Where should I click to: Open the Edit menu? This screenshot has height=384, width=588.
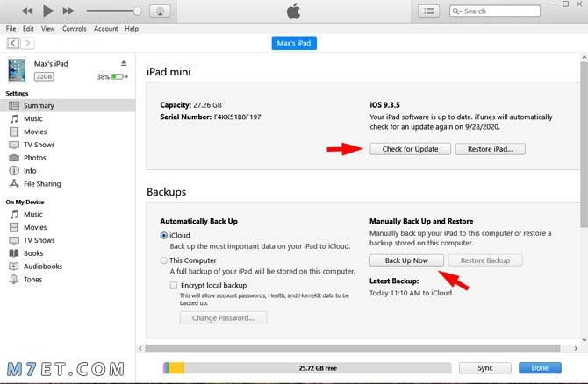[x=28, y=28]
